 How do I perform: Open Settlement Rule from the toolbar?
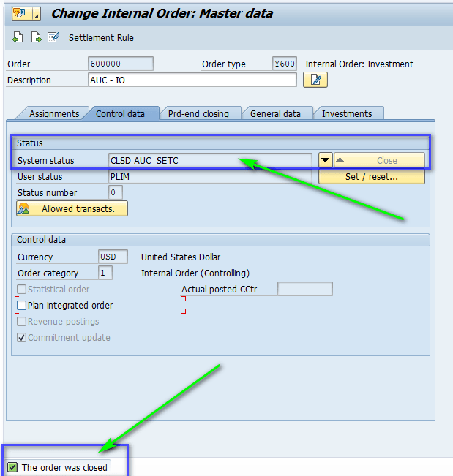coord(101,37)
